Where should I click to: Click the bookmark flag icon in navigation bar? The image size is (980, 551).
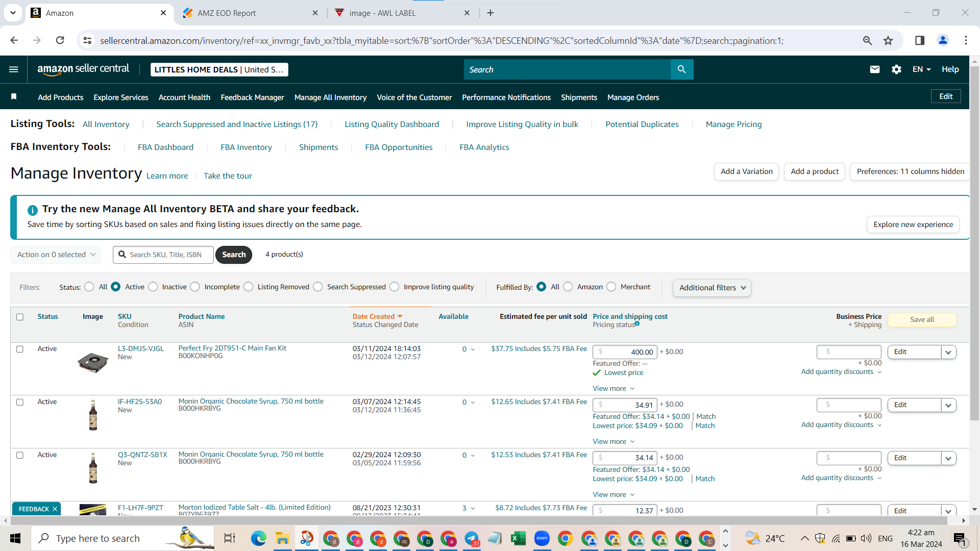[14, 97]
